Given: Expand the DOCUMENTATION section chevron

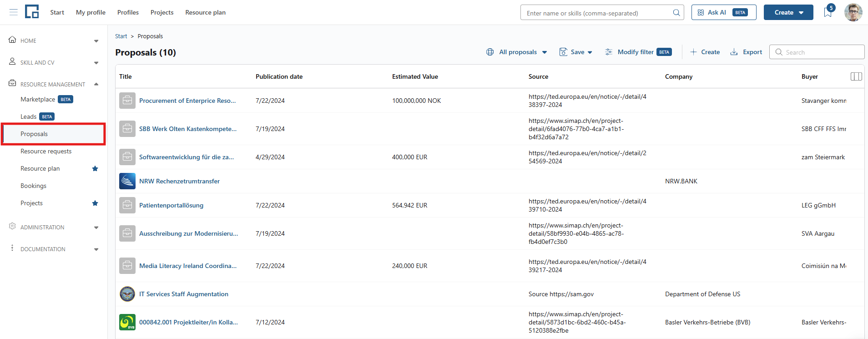Looking at the screenshot, I should pyautogui.click(x=96, y=249).
